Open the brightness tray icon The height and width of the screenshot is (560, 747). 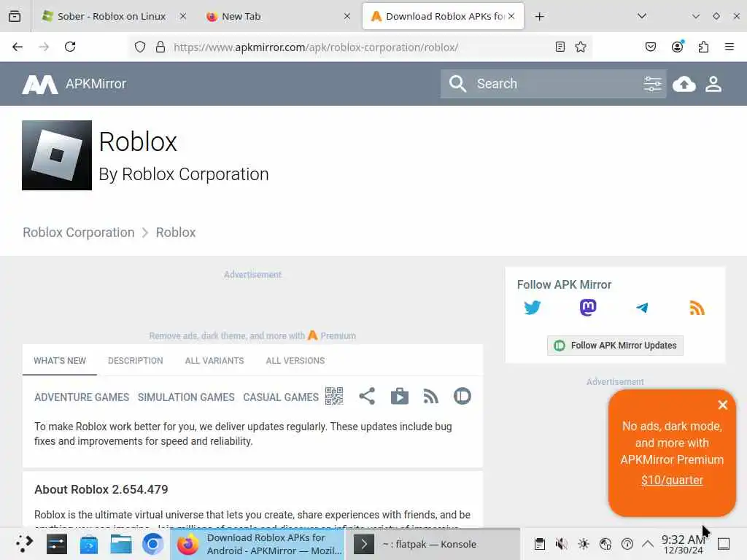(x=584, y=544)
